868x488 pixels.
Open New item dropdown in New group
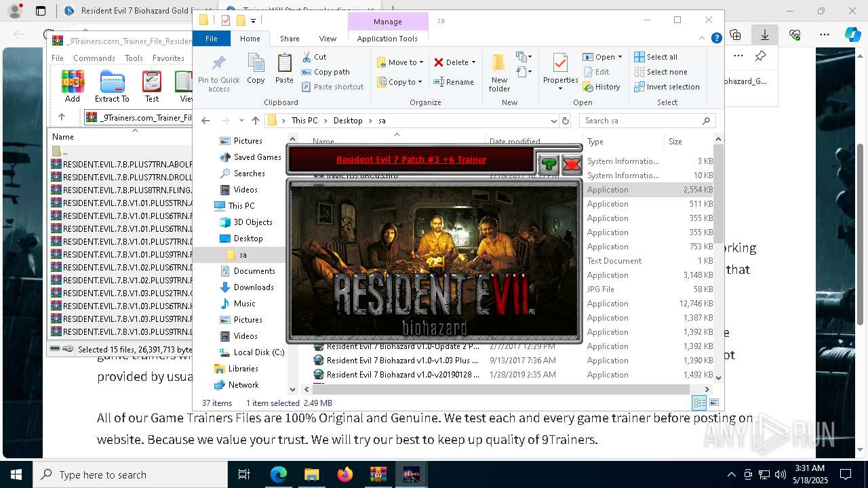tap(523, 56)
